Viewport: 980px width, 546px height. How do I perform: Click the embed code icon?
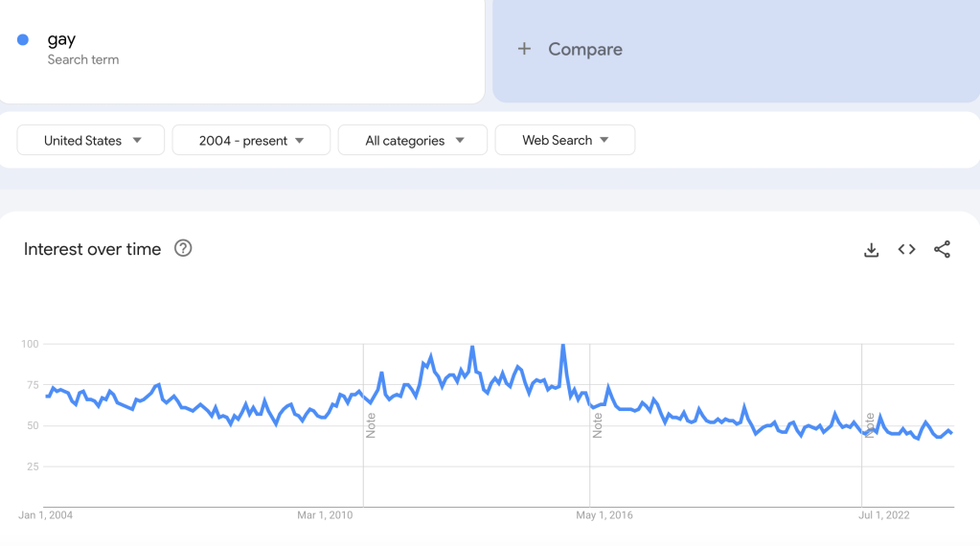tap(906, 250)
